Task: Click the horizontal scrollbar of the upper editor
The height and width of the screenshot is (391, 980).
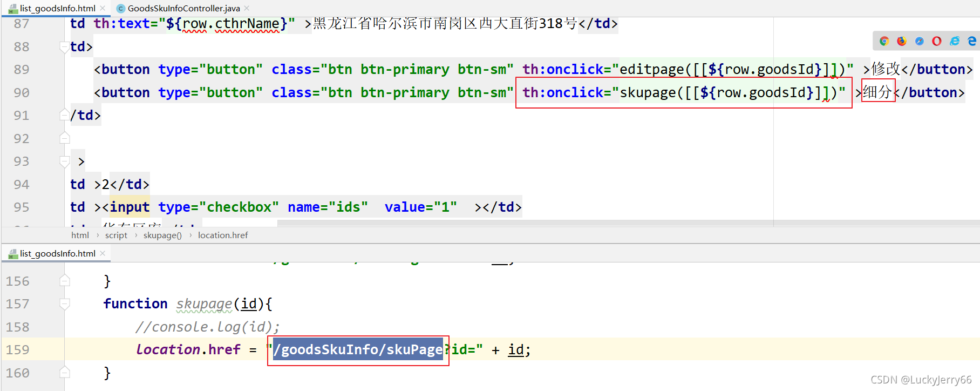Action: (x=628, y=223)
